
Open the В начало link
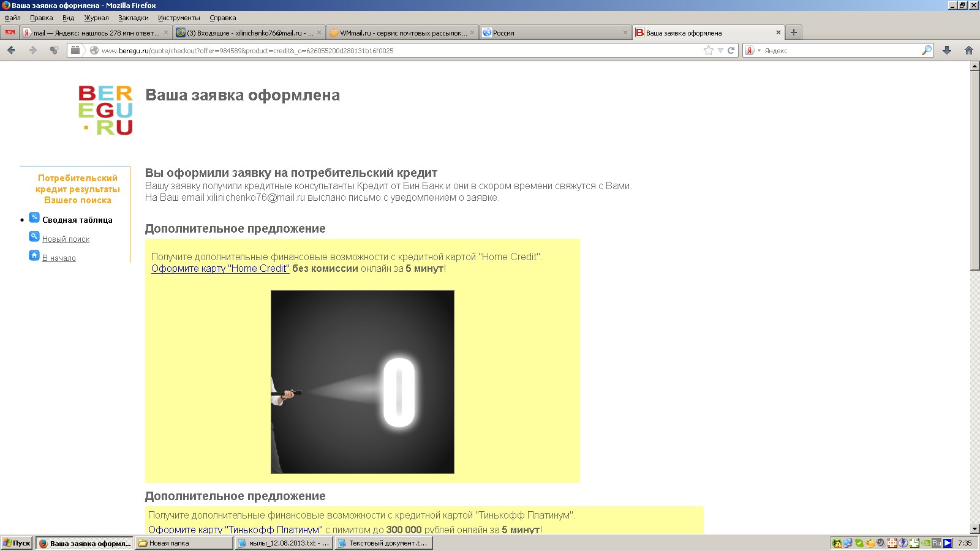coord(59,258)
